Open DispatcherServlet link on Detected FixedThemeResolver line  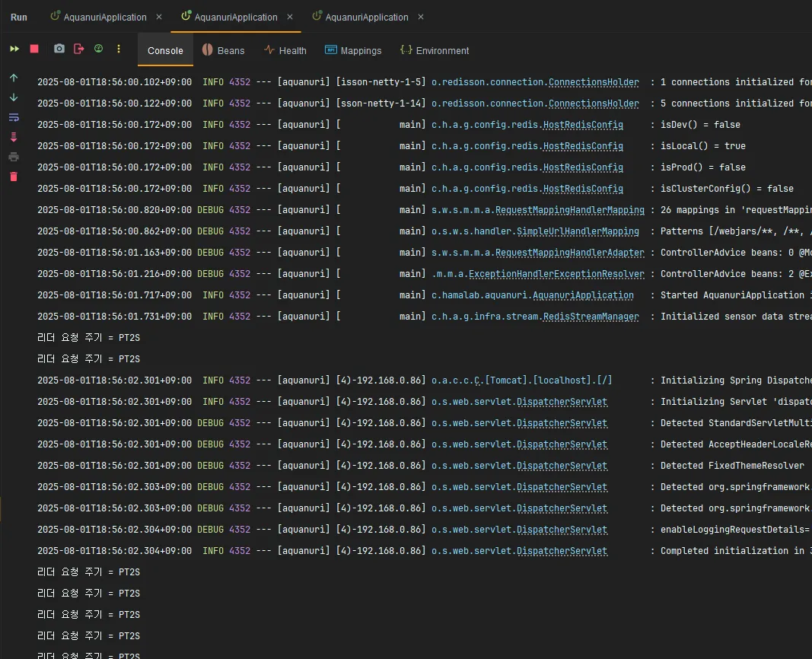(x=562, y=466)
